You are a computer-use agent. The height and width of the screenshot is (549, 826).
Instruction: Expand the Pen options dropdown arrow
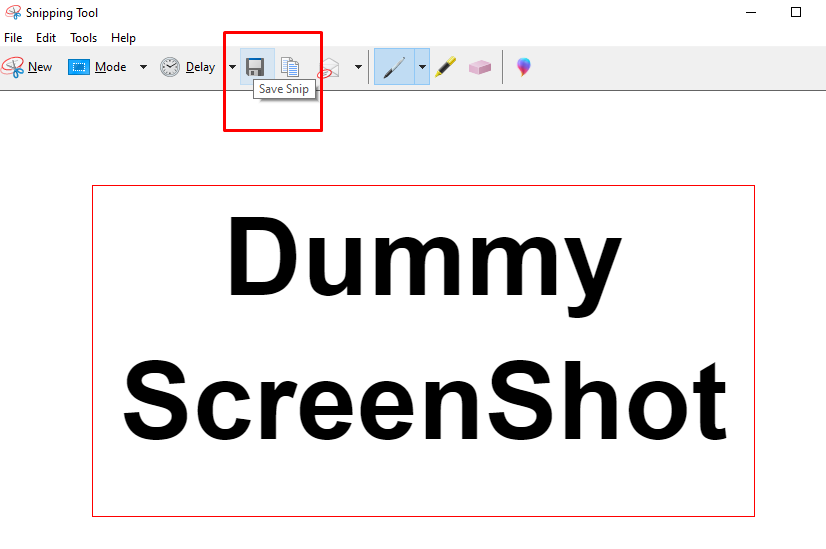(422, 66)
